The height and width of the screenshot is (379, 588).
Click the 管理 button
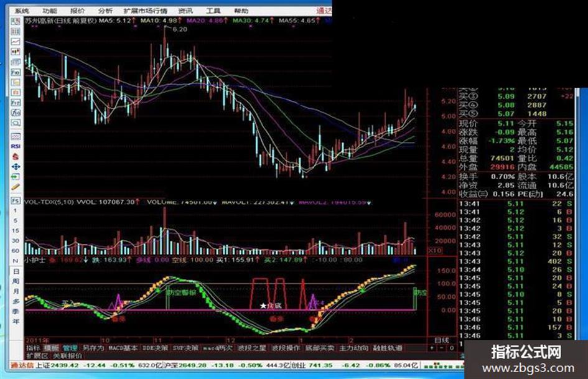[x=70, y=349]
